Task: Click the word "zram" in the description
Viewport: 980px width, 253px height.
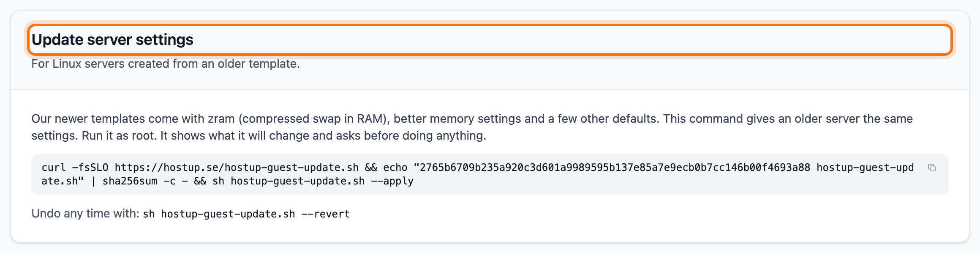Action: (221, 118)
